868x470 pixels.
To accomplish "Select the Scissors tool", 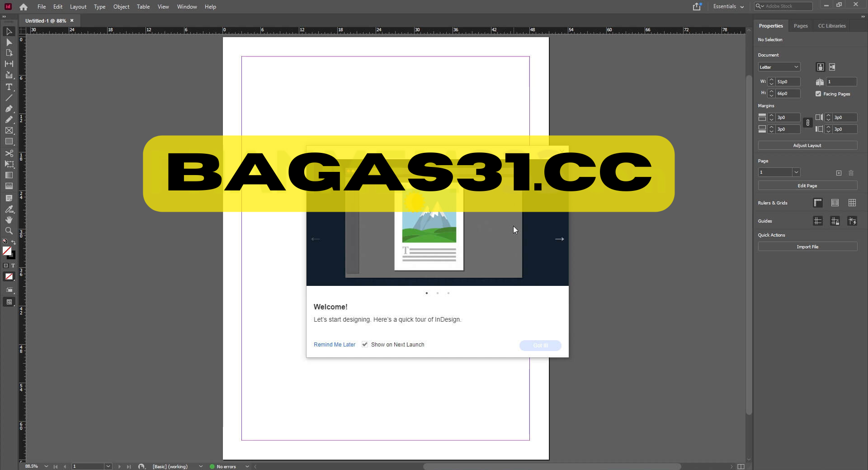I will (x=9, y=153).
